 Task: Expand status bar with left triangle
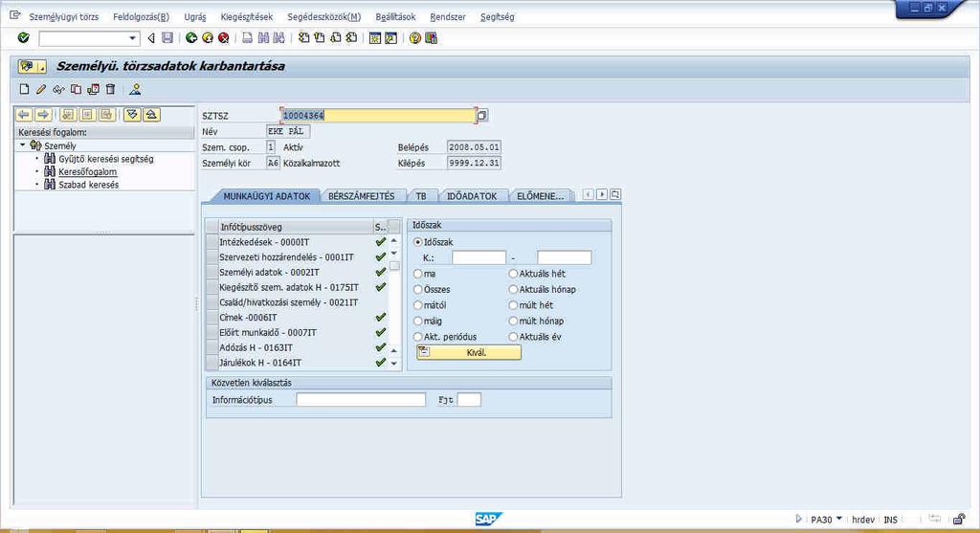tap(798, 519)
